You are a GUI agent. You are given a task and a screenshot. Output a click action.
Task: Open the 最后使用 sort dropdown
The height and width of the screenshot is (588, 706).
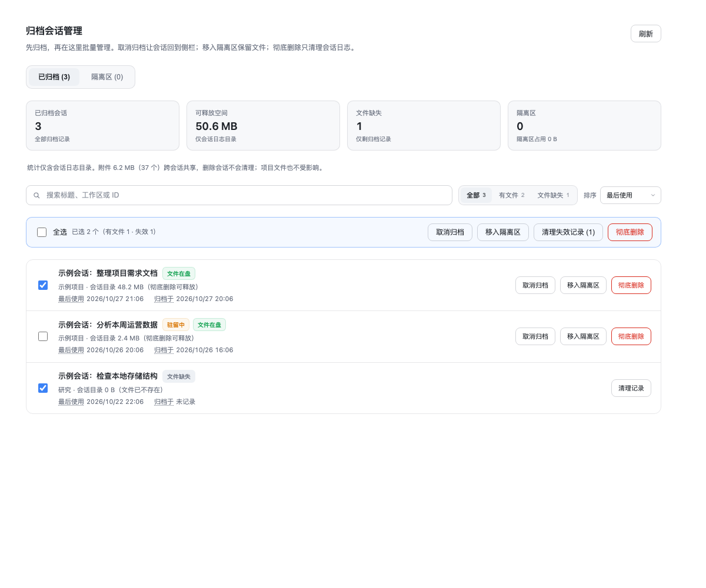point(630,195)
